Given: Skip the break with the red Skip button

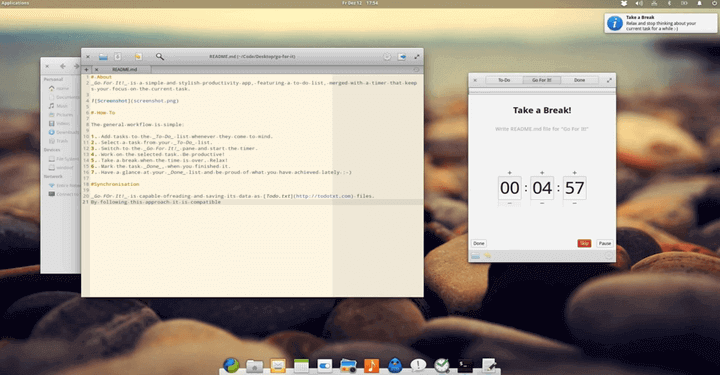Looking at the screenshot, I should pyautogui.click(x=584, y=243).
